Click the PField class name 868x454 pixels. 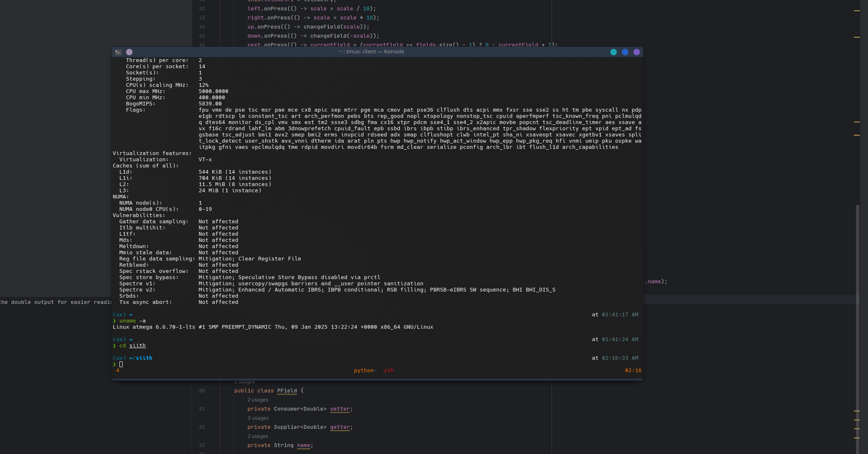287,391
